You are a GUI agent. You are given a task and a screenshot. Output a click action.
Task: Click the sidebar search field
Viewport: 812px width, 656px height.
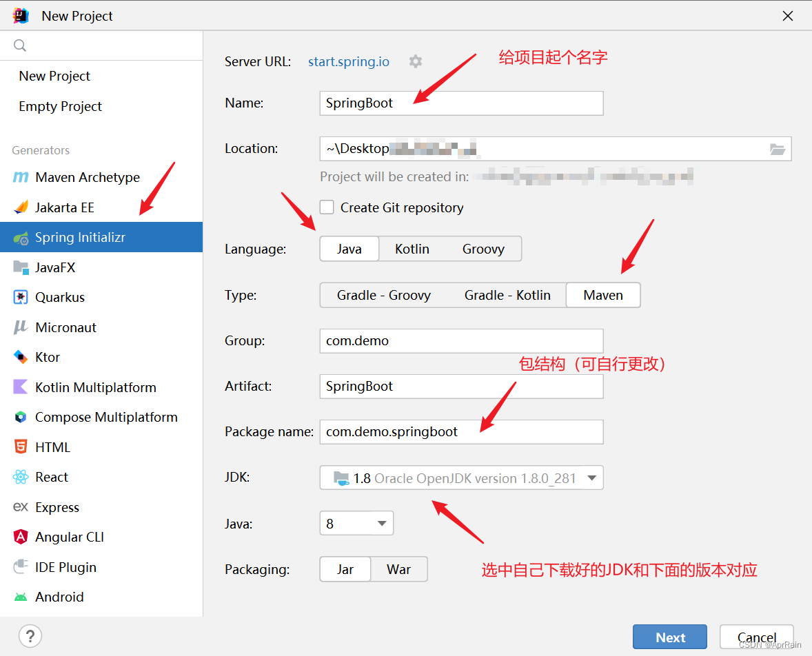click(101, 45)
